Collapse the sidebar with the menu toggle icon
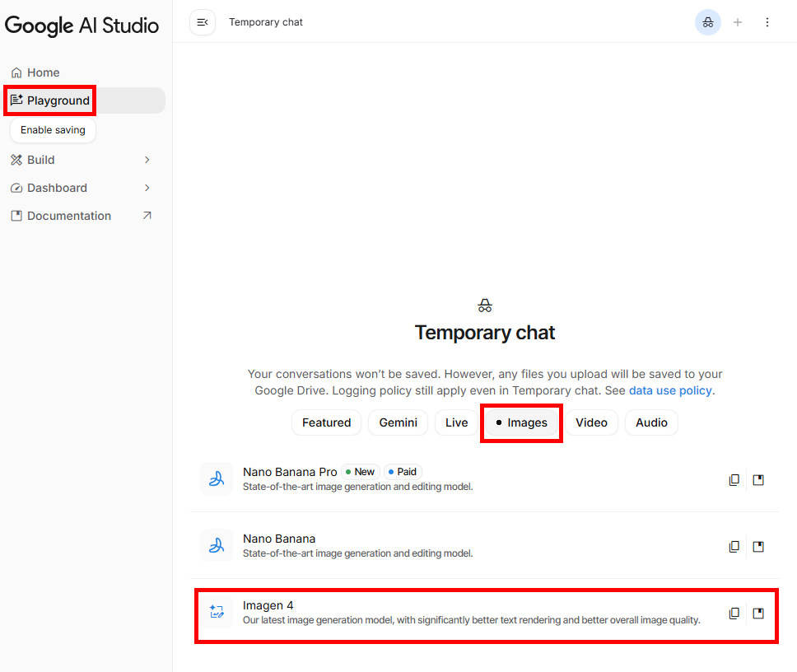Viewport: 797px width, 672px height. (203, 22)
